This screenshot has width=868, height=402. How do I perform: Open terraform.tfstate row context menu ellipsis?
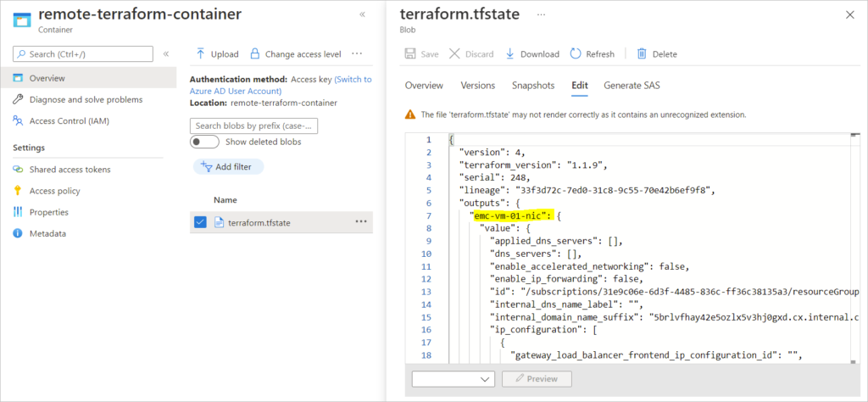click(x=361, y=222)
